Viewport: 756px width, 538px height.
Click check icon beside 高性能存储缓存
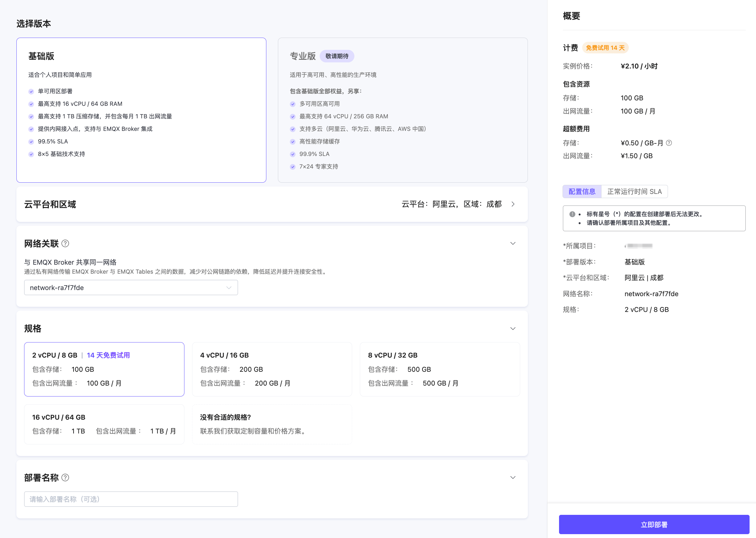click(293, 142)
